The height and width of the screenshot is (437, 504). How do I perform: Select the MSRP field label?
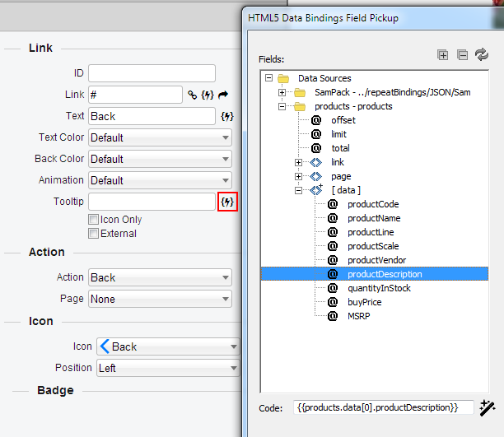[x=359, y=316]
